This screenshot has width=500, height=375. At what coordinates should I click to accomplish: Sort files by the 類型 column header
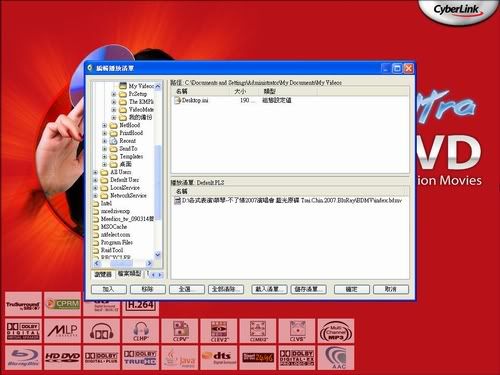(287, 91)
